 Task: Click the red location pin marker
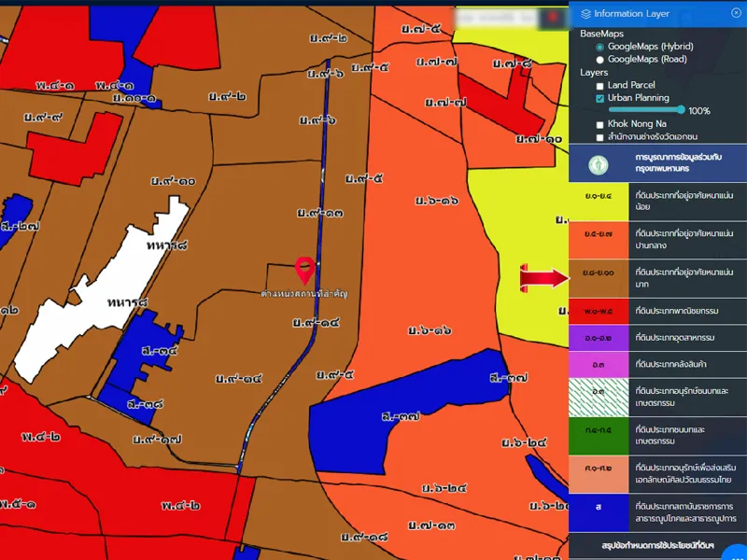coord(303,271)
